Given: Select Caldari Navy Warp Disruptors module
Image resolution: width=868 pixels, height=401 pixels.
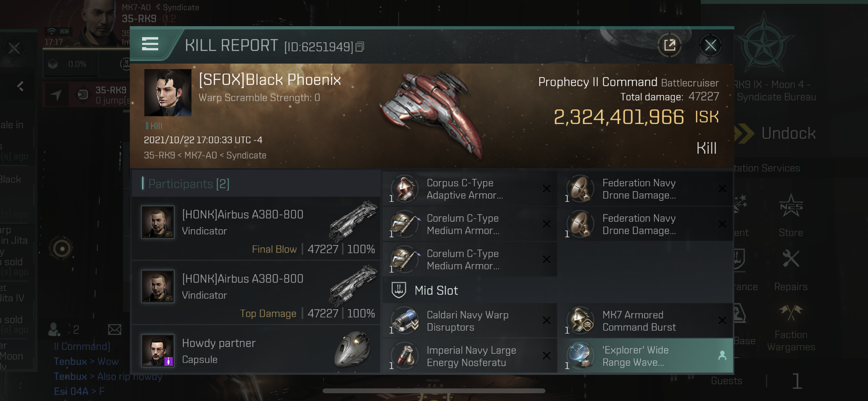Looking at the screenshot, I should click(470, 321).
